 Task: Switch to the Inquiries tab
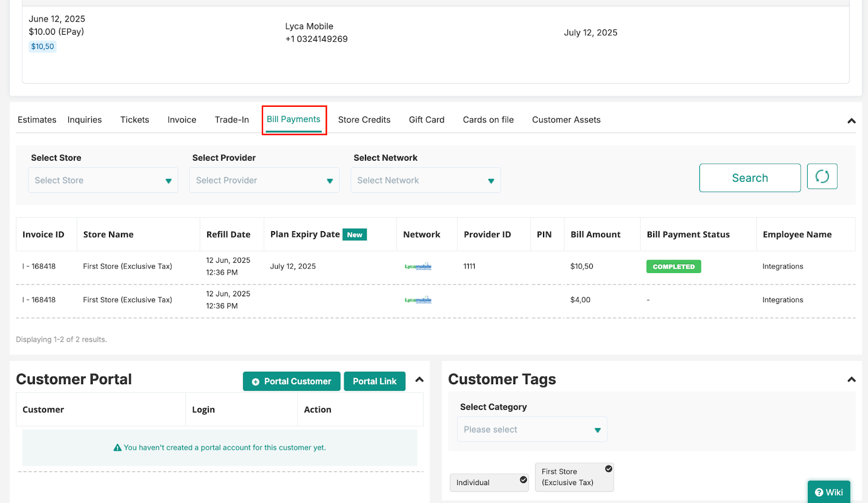pos(85,120)
